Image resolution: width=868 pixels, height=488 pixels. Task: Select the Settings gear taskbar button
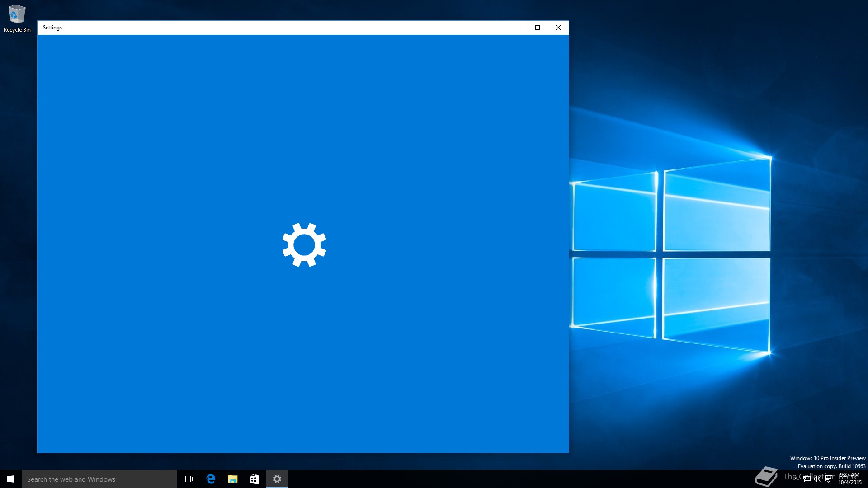(x=277, y=479)
